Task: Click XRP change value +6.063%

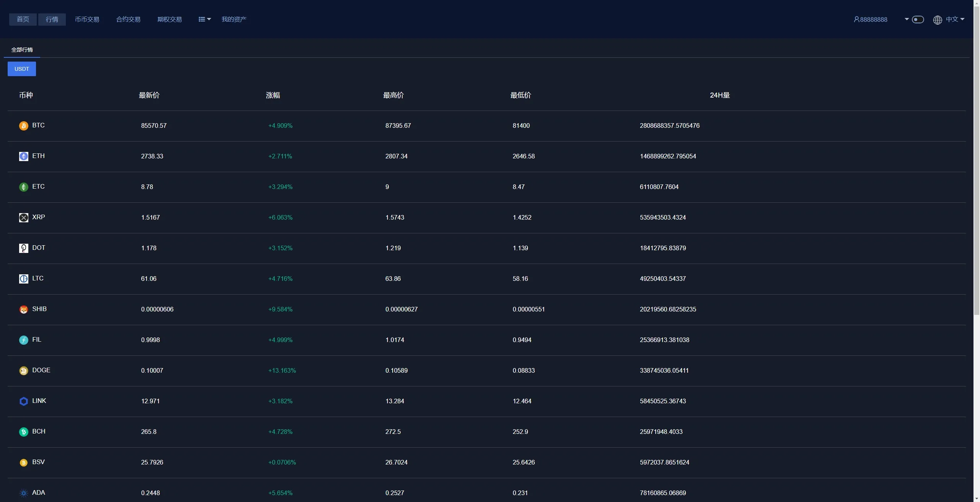Action: pos(280,218)
